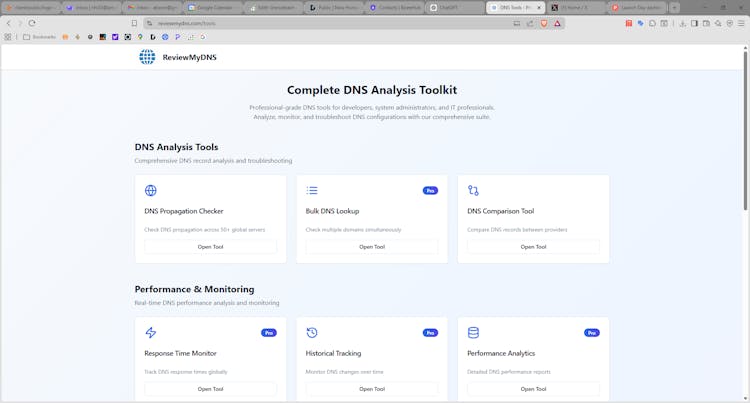This screenshot has height=403, width=750.
Task: Open Tool for DNS Propagation Checker
Action: click(210, 246)
